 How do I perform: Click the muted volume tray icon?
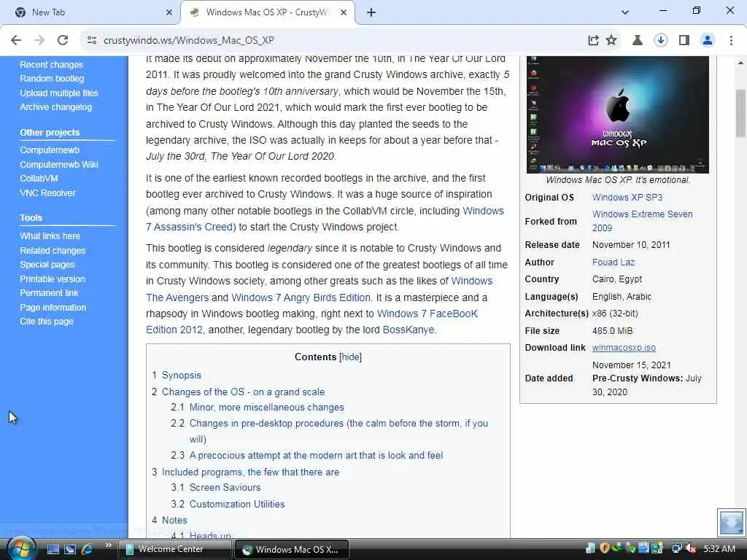[x=691, y=549]
